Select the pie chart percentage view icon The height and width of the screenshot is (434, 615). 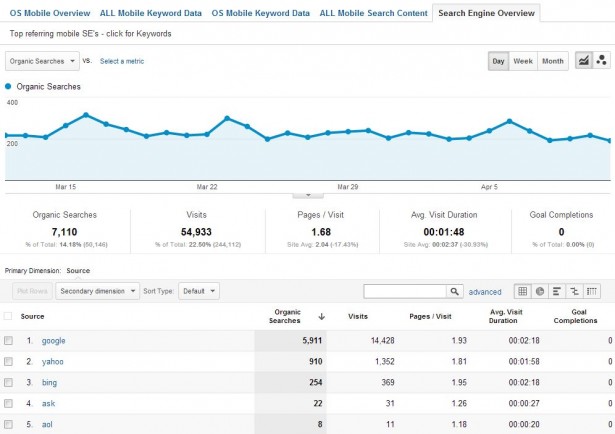540,291
